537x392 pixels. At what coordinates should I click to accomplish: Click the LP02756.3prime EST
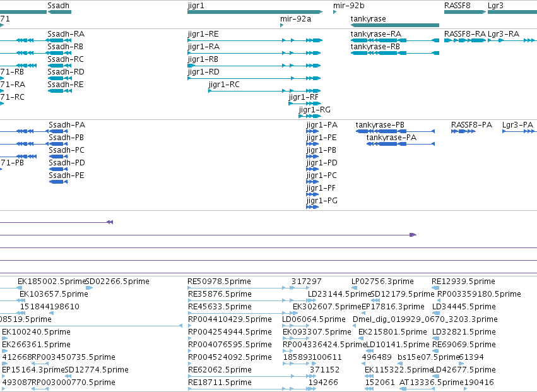355,288
